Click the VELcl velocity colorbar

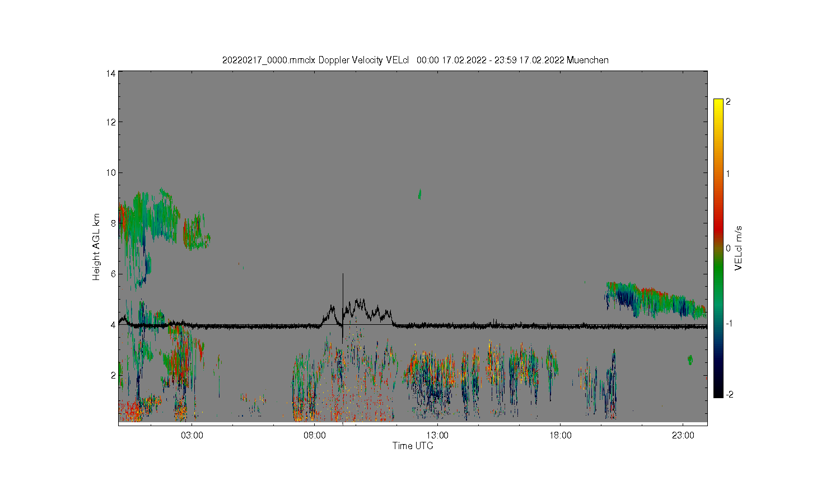(718, 248)
